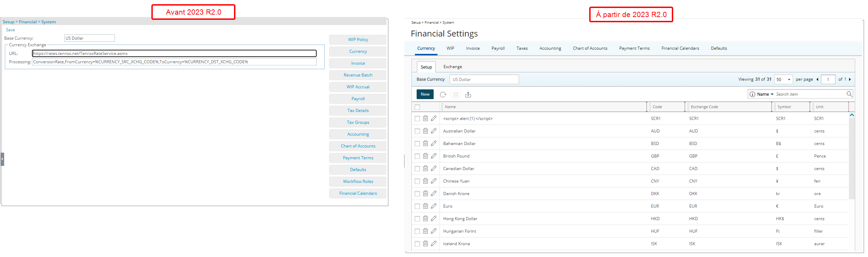Open the Revenue Batch button
The width and height of the screenshot is (868, 257).
pos(358,75)
